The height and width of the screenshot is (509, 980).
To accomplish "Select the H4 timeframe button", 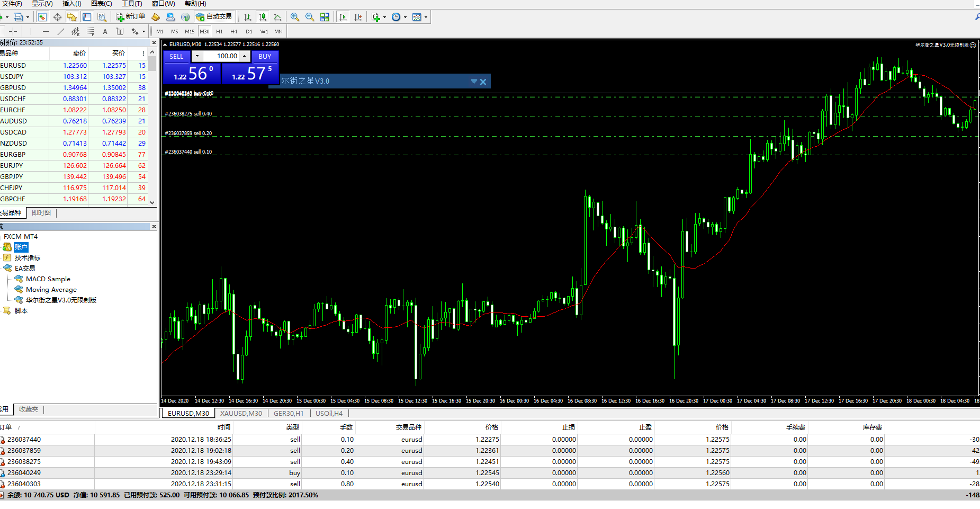I will pyautogui.click(x=233, y=31).
